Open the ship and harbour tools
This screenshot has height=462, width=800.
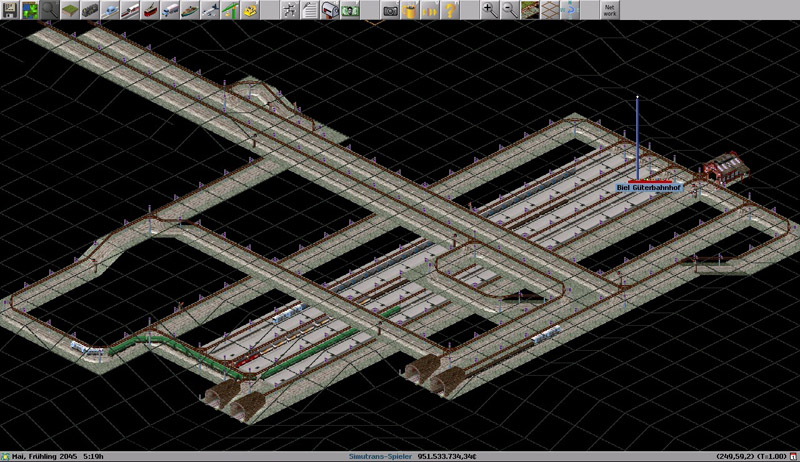pos(190,10)
